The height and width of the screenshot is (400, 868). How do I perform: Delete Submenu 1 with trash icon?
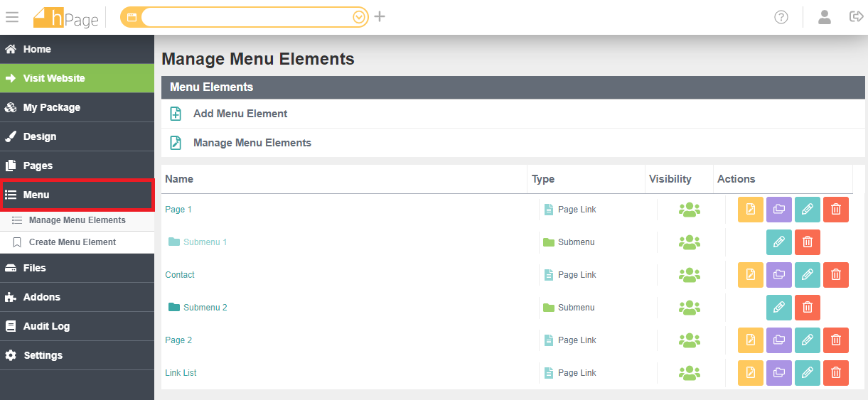coord(808,242)
